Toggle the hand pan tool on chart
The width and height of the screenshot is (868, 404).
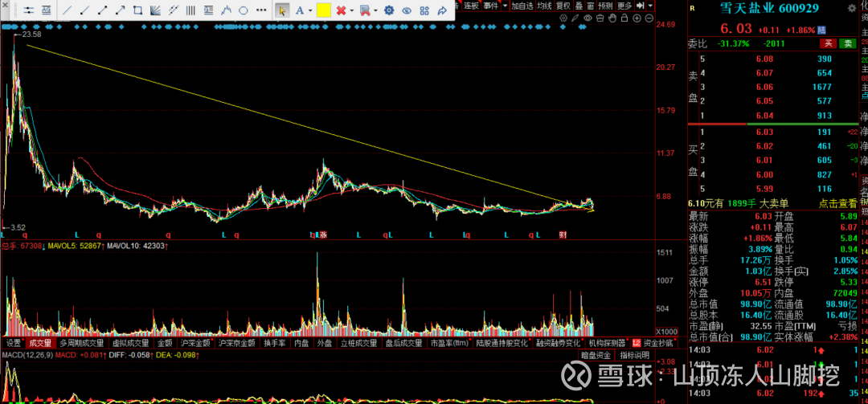(x=612, y=18)
